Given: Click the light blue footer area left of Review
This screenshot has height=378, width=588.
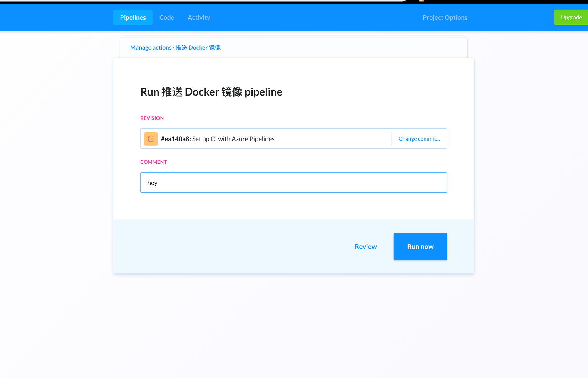Looking at the screenshot, I should [229, 247].
